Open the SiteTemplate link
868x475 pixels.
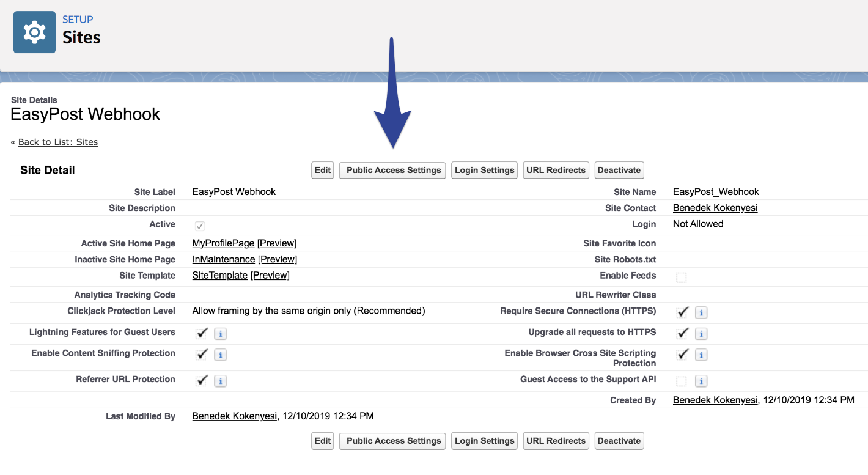[220, 275]
